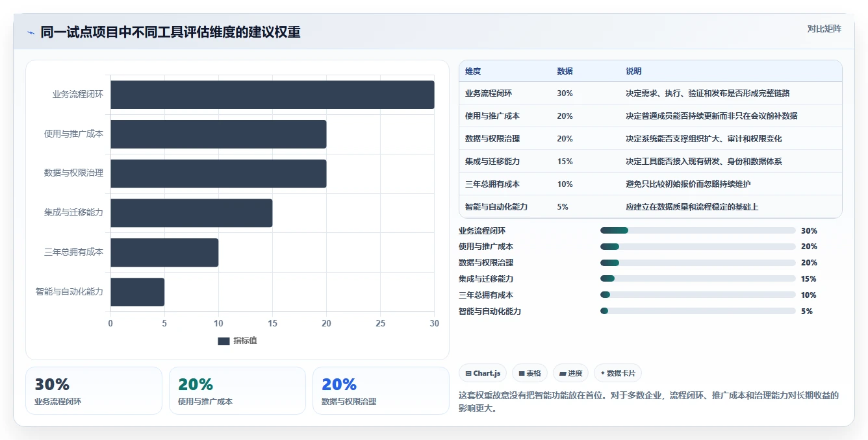
Task: Click the 集成与迁移能力 progress bar at 15%
Action: click(698, 279)
